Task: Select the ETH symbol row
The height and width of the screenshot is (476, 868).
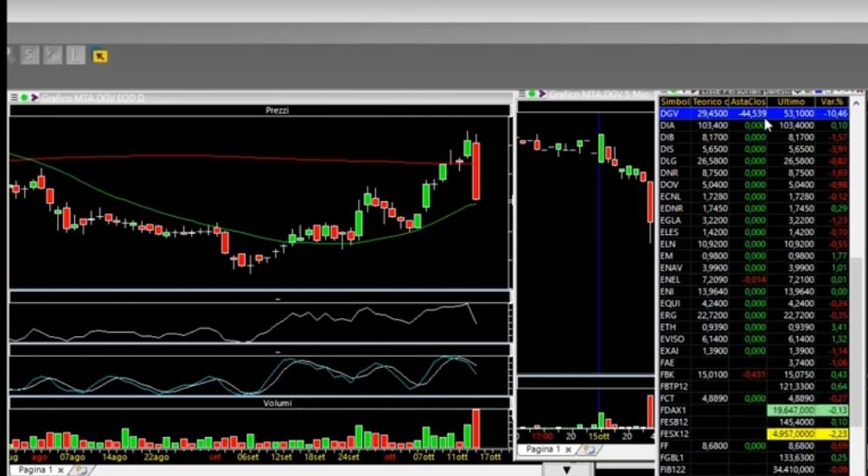Action: [x=754, y=327]
